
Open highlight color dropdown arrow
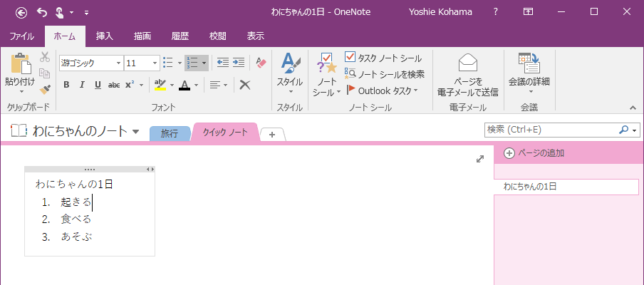(x=172, y=85)
